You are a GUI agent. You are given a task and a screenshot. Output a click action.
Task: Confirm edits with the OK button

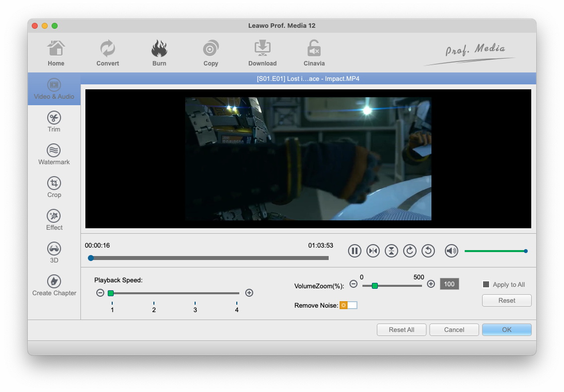click(506, 330)
